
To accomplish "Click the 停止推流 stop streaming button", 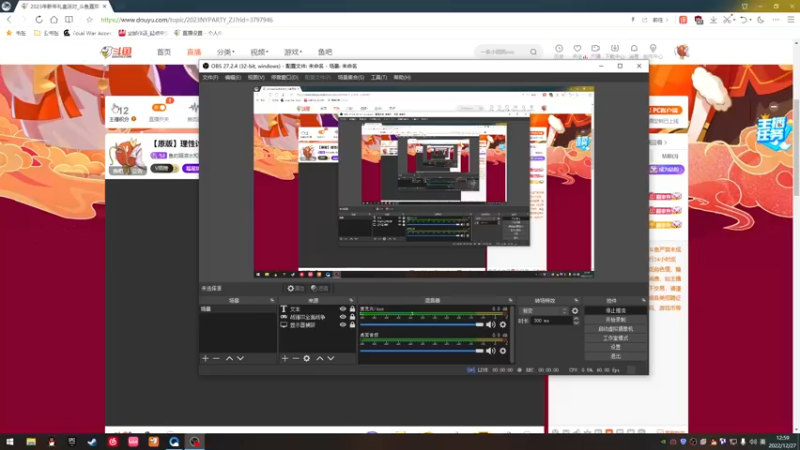I will coord(615,310).
